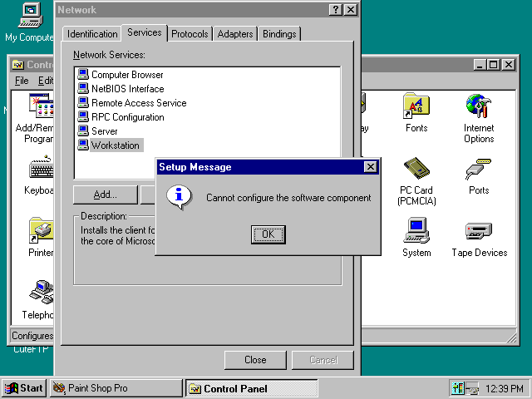The width and height of the screenshot is (532, 399).
Task: Open System icon in Control Panel
Action: (x=416, y=238)
